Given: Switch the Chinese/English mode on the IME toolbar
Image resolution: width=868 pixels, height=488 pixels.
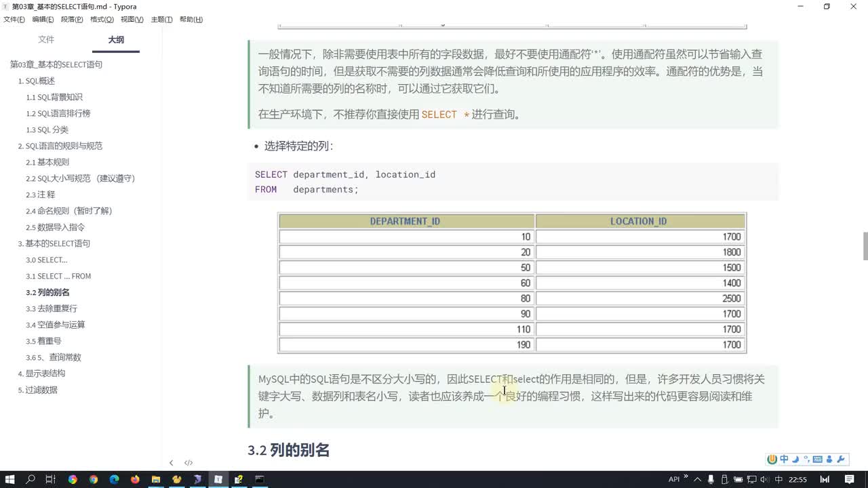Looking at the screenshot, I should [x=784, y=459].
